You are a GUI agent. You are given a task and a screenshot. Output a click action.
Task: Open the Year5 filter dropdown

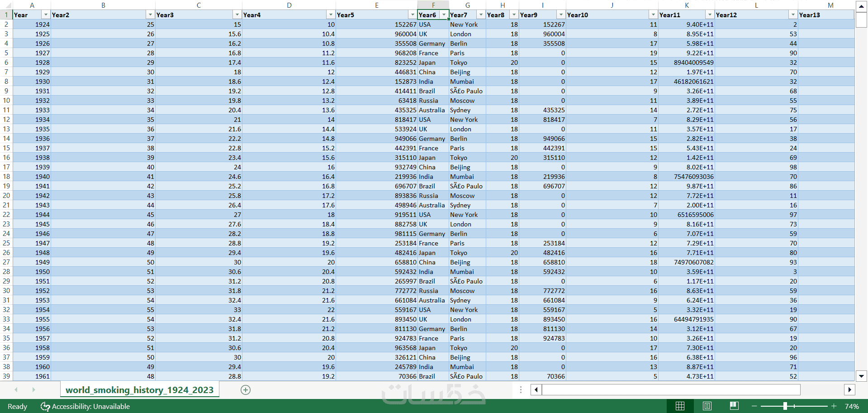(413, 15)
